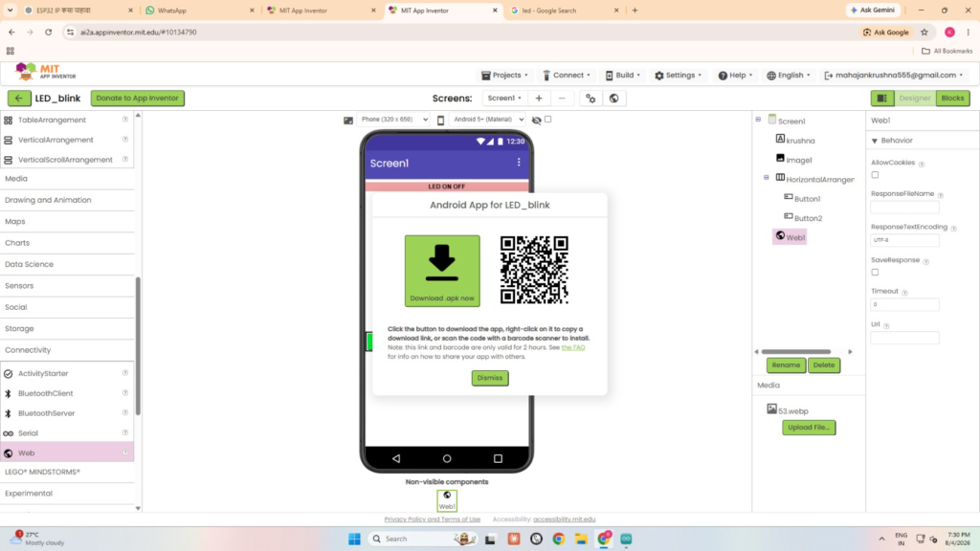
Task: Remove screen with minus icon
Action: coord(562,99)
